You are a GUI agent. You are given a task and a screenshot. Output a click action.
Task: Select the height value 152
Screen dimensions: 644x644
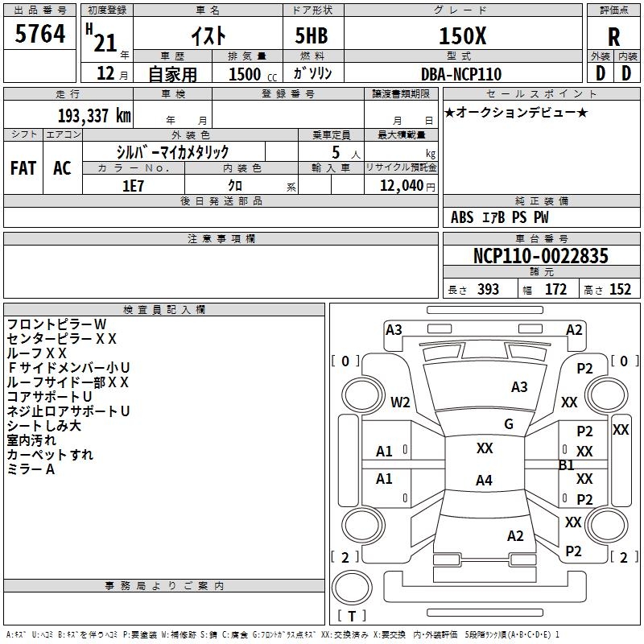pyautogui.click(x=620, y=290)
